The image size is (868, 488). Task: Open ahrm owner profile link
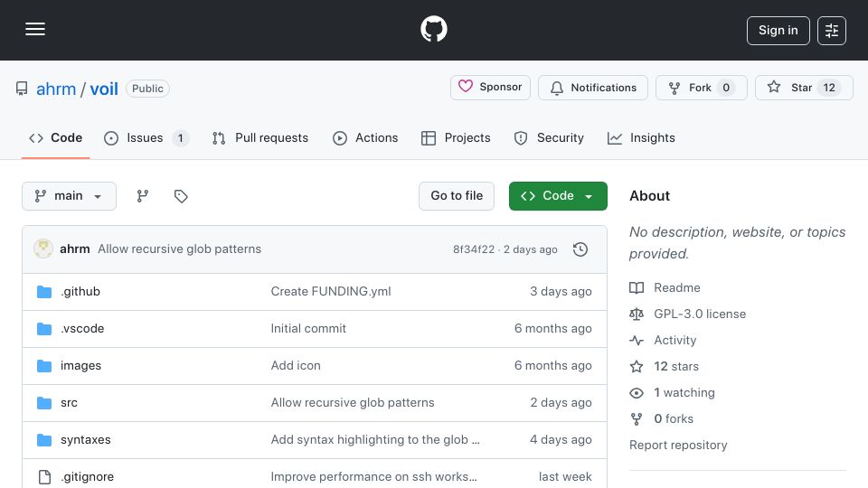click(x=56, y=89)
